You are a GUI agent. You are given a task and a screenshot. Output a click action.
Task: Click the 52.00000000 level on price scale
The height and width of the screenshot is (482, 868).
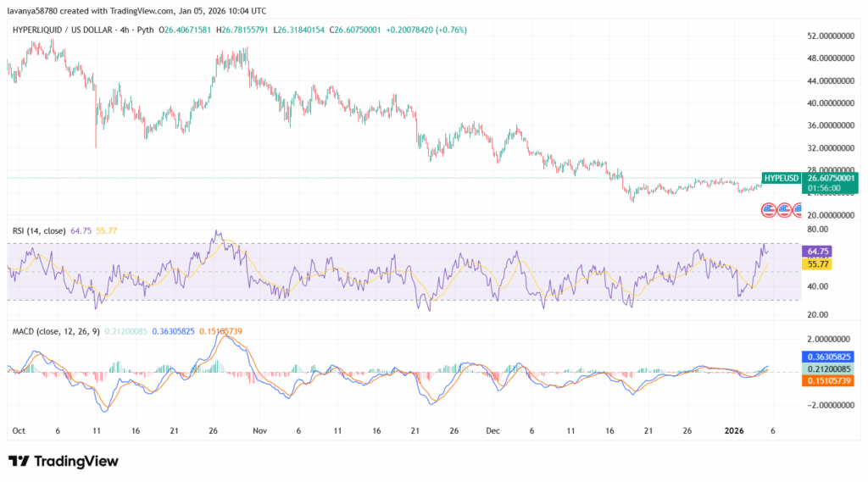(832, 36)
